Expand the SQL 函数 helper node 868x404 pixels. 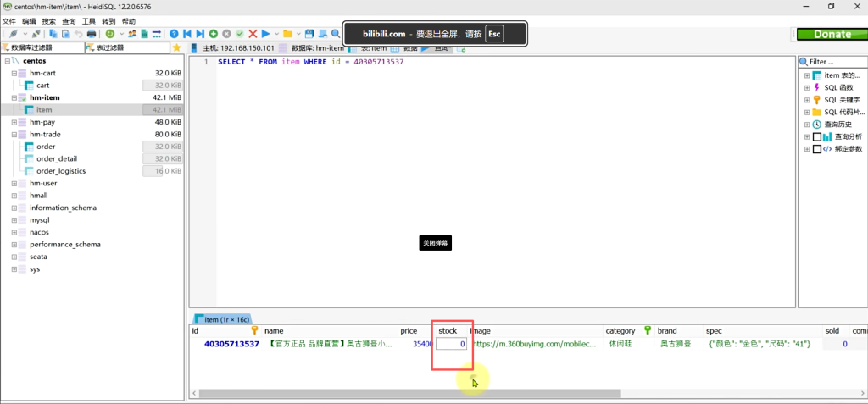coord(806,87)
